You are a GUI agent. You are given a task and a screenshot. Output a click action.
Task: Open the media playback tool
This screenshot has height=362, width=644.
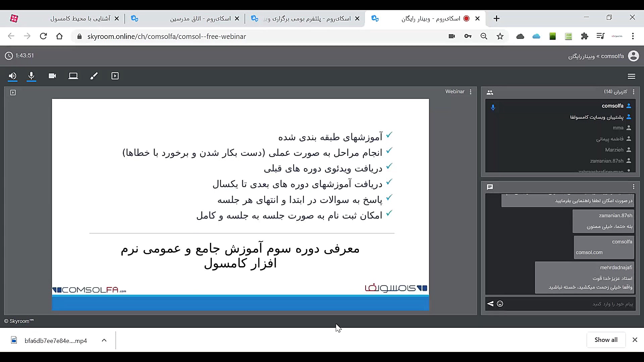[115, 76]
